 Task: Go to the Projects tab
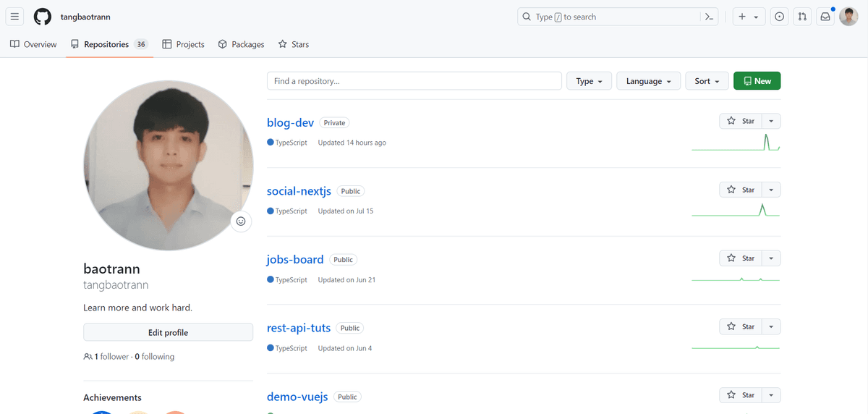point(184,44)
